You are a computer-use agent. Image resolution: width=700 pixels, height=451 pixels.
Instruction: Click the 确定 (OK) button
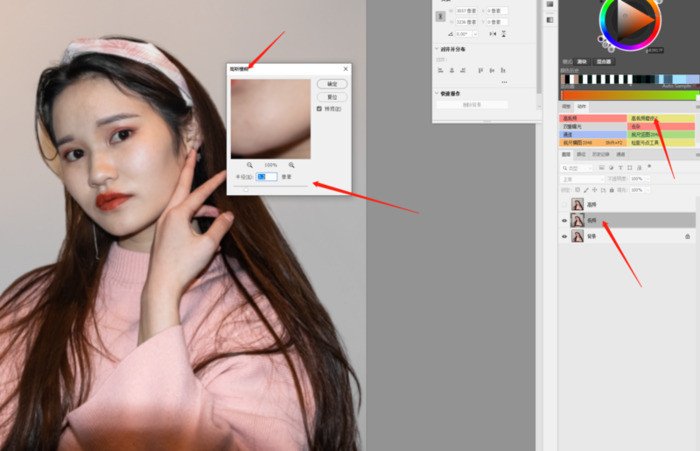pos(332,84)
